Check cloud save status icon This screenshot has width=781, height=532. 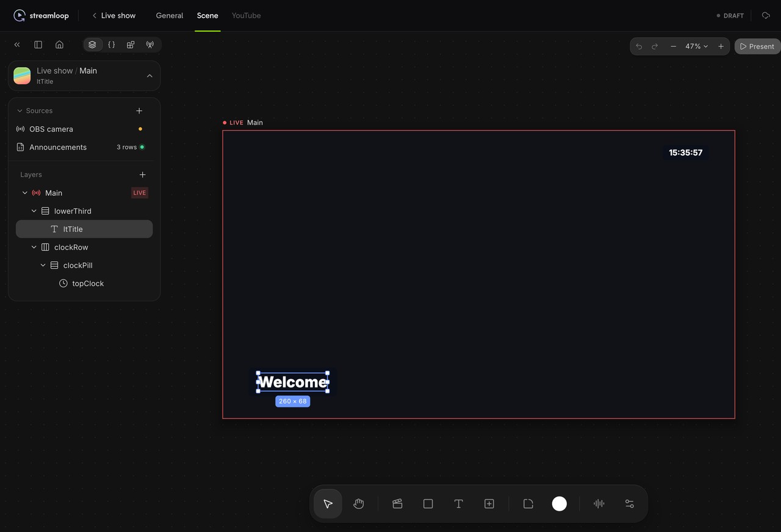click(x=766, y=15)
